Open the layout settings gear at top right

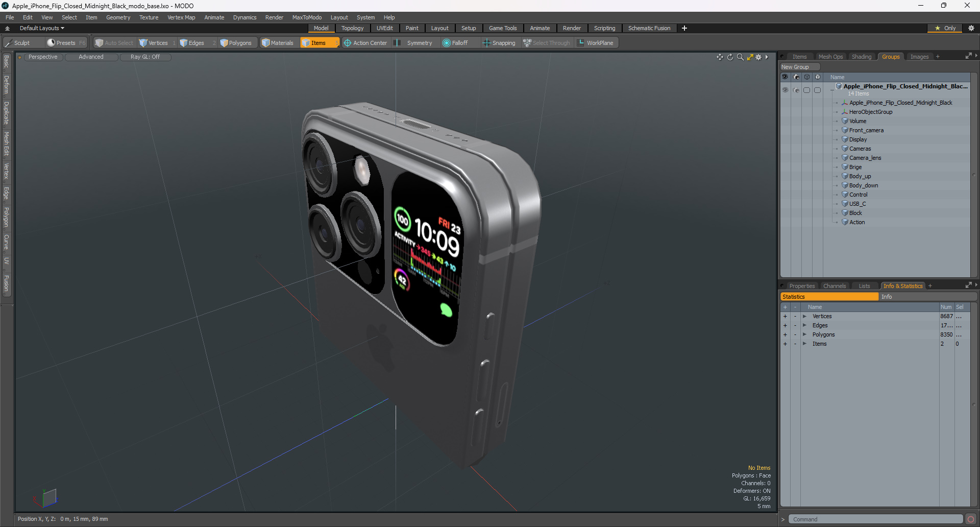tap(971, 28)
